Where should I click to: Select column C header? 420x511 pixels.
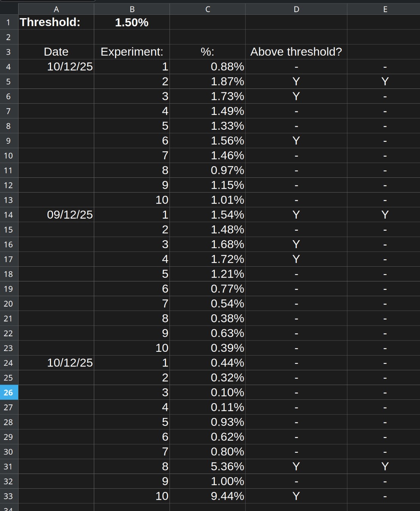[x=207, y=9]
